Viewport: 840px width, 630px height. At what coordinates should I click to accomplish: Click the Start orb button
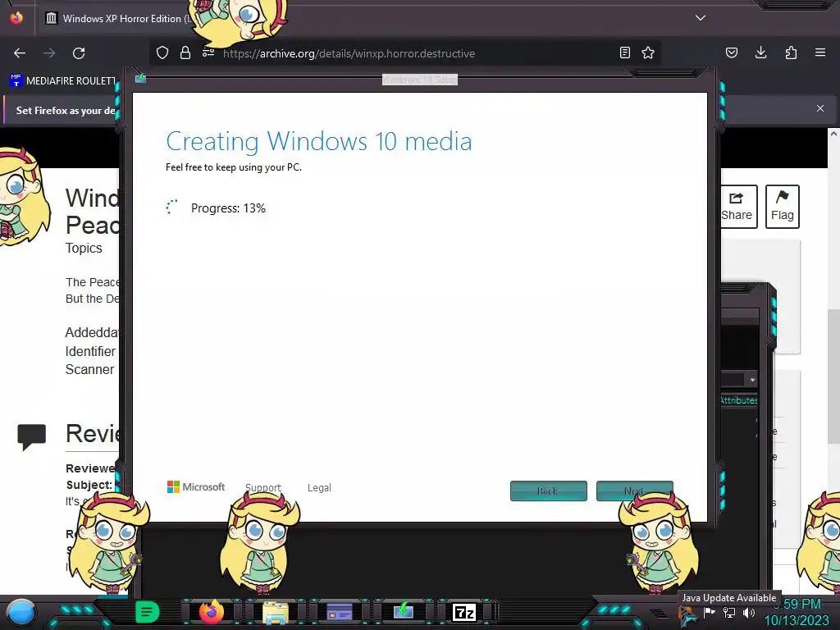(21, 612)
